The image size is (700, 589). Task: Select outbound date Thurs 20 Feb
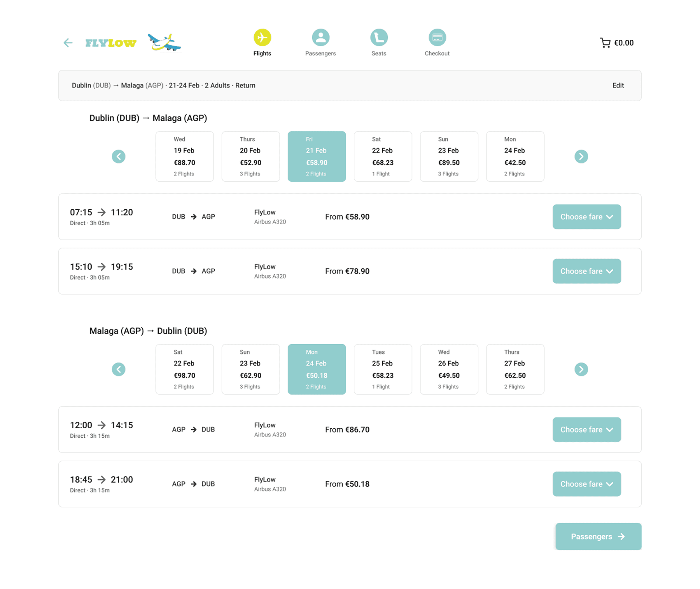coord(251,156)
